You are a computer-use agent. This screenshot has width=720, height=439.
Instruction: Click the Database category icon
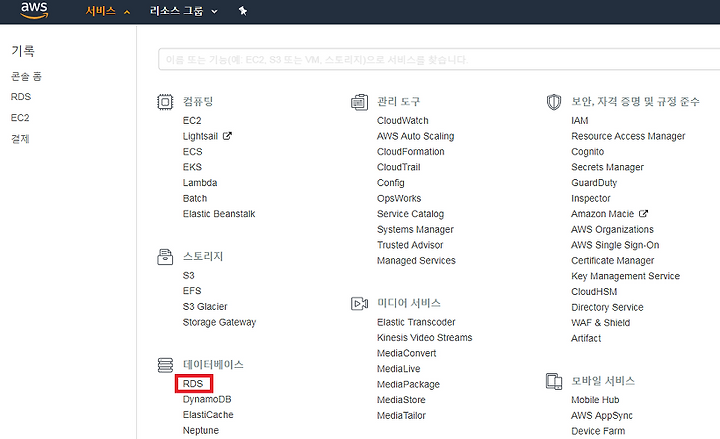[x=165, y=365]
